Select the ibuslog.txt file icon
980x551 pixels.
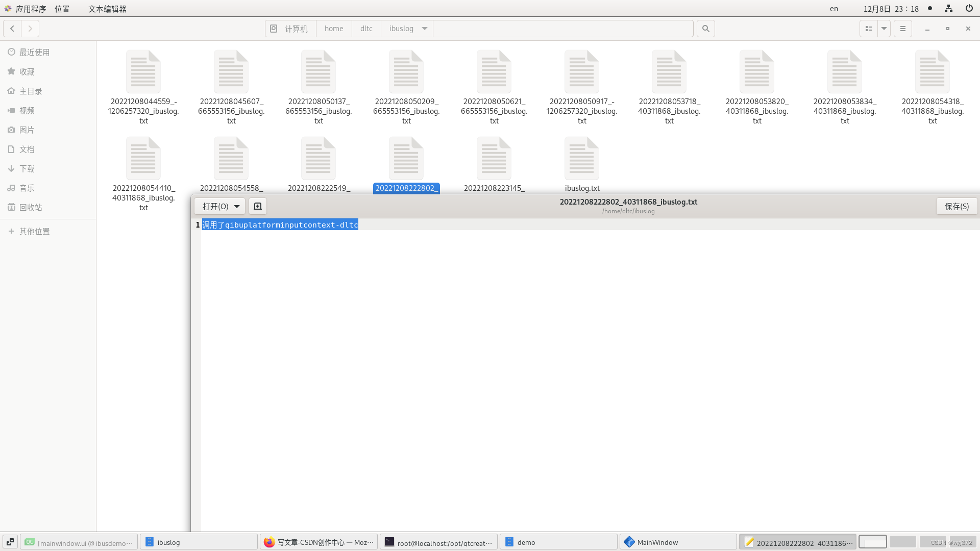tap(581, 159)
